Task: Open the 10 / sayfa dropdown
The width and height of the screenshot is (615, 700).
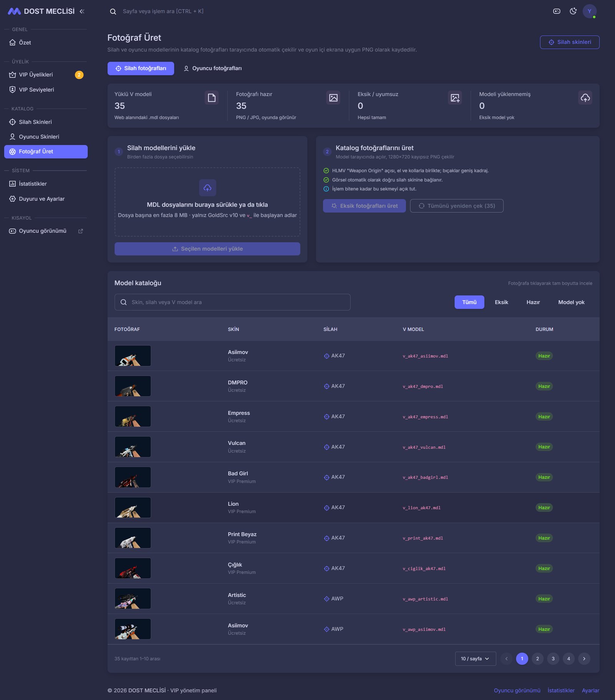Action: tap(475, 659)
